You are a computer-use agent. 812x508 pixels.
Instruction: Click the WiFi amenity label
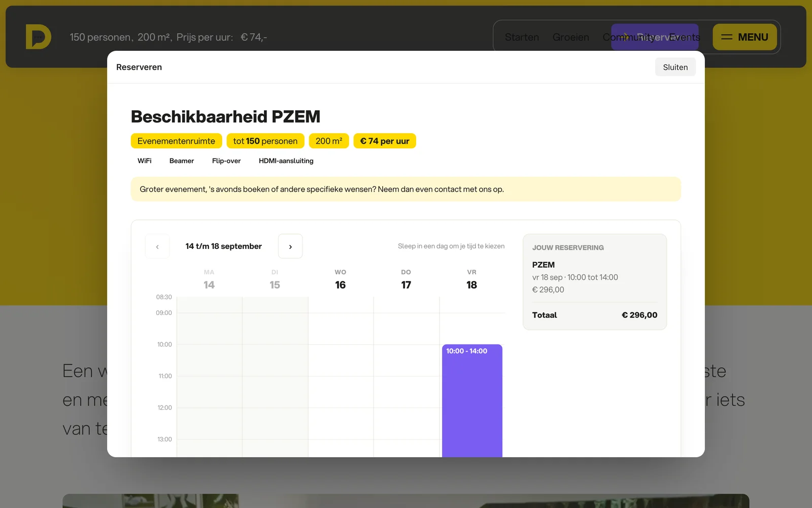click(145, 161)
